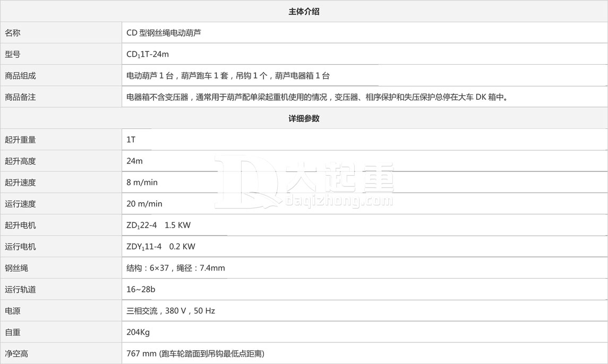Click the value 结构：6×37，绳径：7.4mm
The height and width of the screenshot is (364, 608).
click(176, 268)
